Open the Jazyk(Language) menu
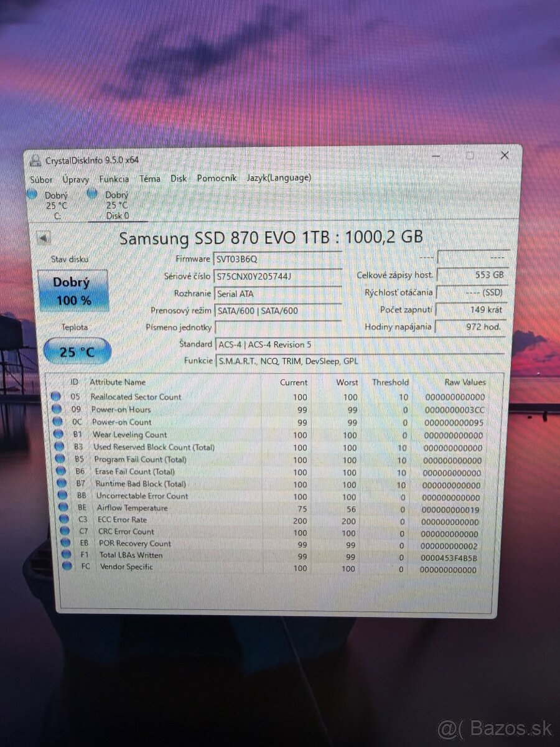This screenshot has height=747, width=560. click(x=279, y=177)
